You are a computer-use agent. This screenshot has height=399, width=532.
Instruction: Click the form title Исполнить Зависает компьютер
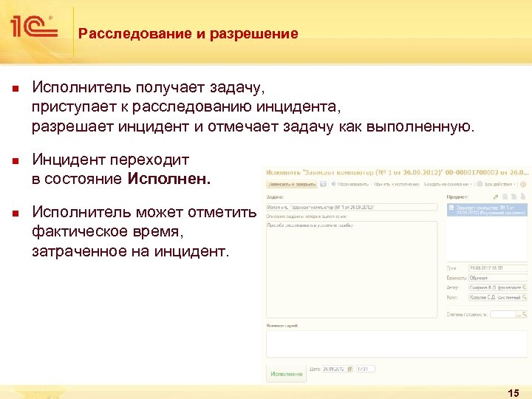[397, 172]
